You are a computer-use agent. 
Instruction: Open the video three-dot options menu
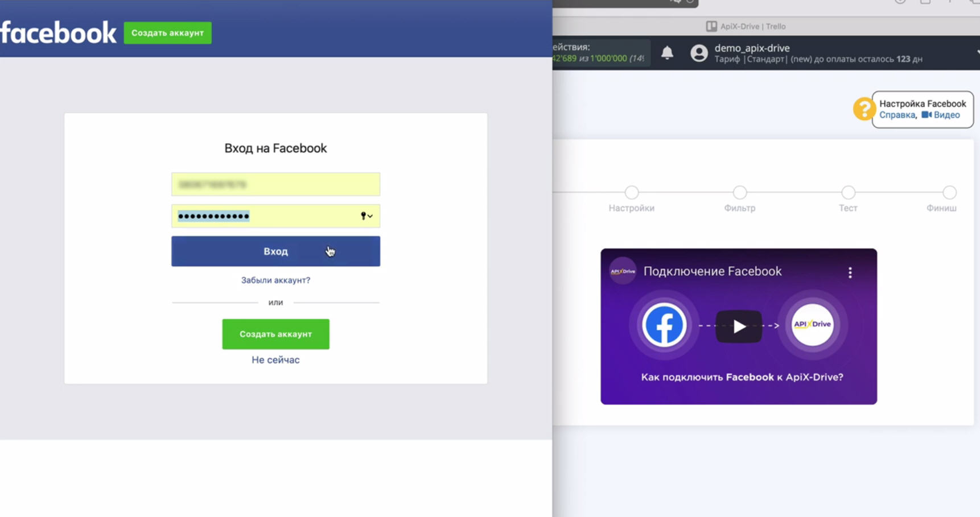pos(850,272)
